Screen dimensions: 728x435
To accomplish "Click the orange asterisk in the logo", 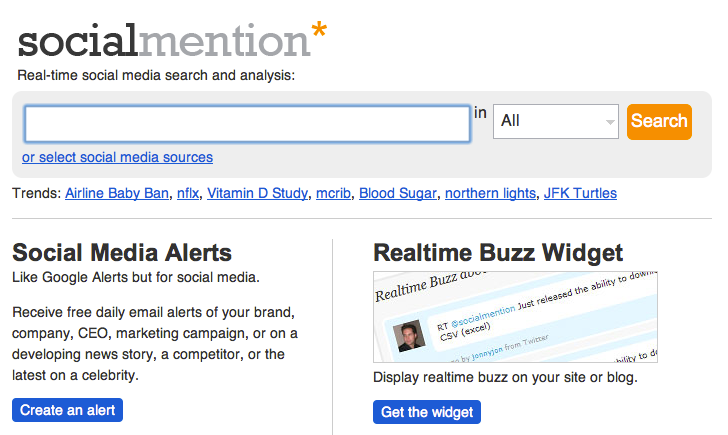I will (x=319, y=30).
